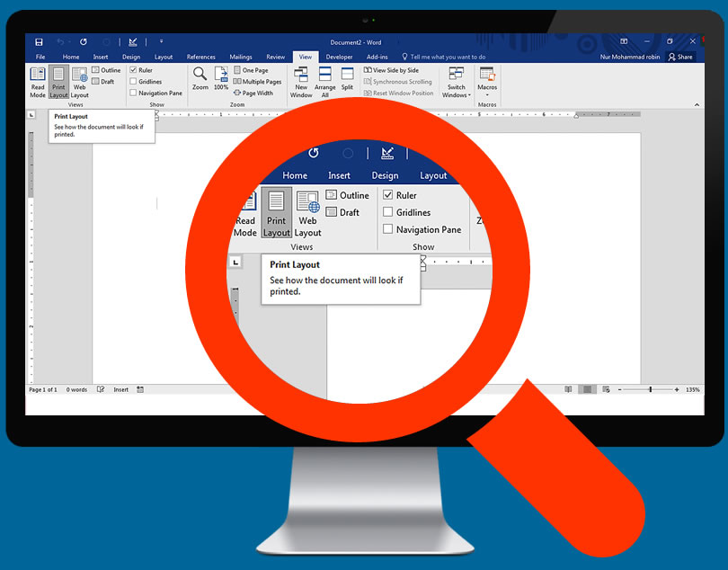This screenshot has width=728, height=570.
Task: Open the Mailings tab
Action: [240, 57]
